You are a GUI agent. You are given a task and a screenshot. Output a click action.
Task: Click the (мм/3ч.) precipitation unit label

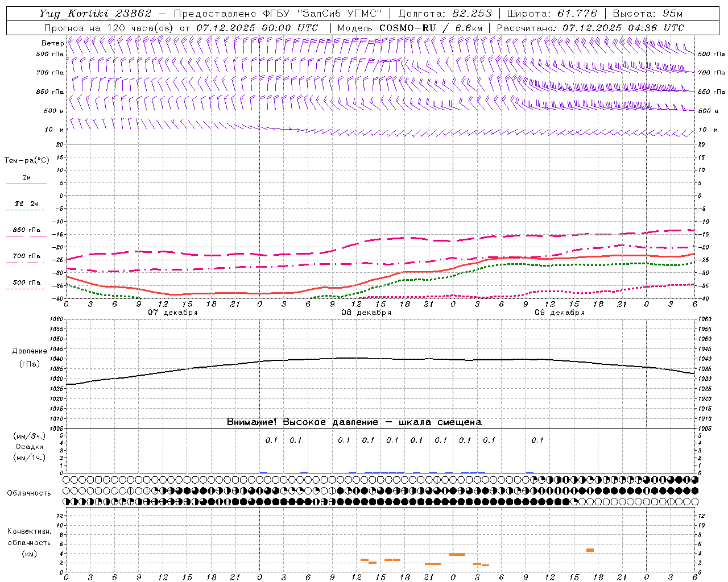30,436
